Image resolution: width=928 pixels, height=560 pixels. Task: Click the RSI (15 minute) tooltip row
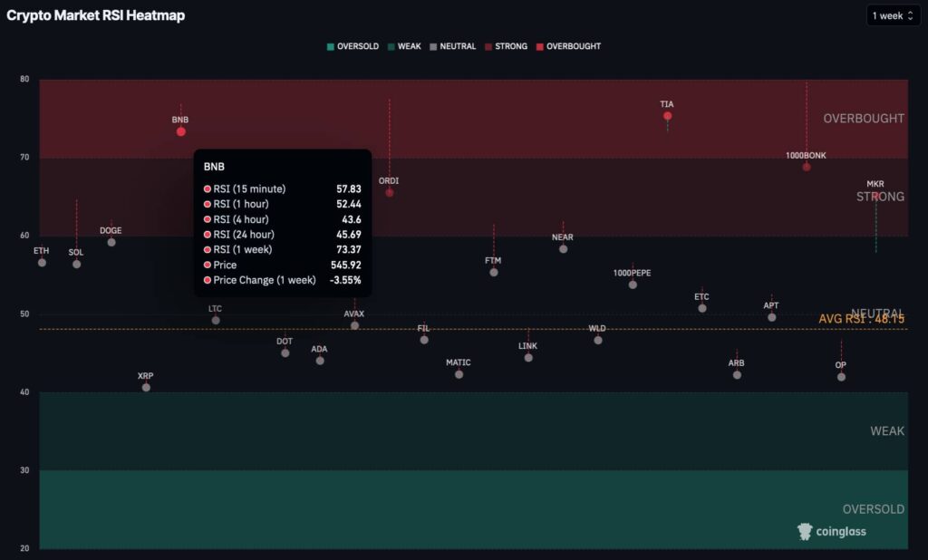(283, 188)
